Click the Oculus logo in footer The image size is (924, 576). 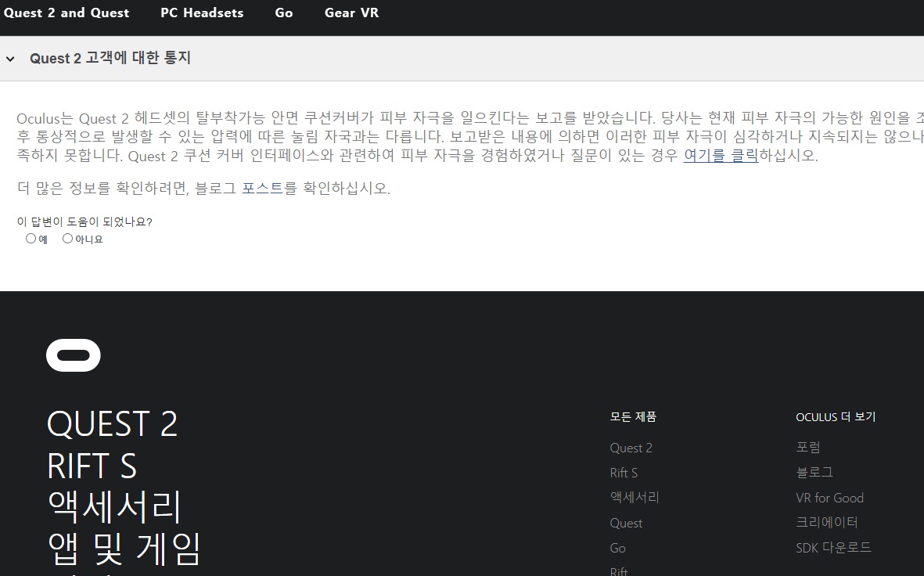(73, 355)
